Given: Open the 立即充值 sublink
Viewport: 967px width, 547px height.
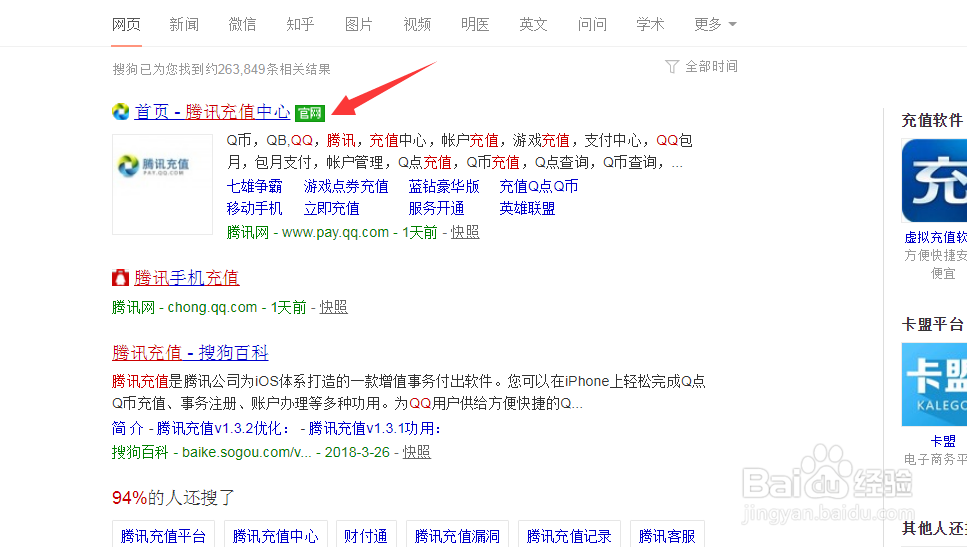Looking at the screenshot, I should 331,208.
